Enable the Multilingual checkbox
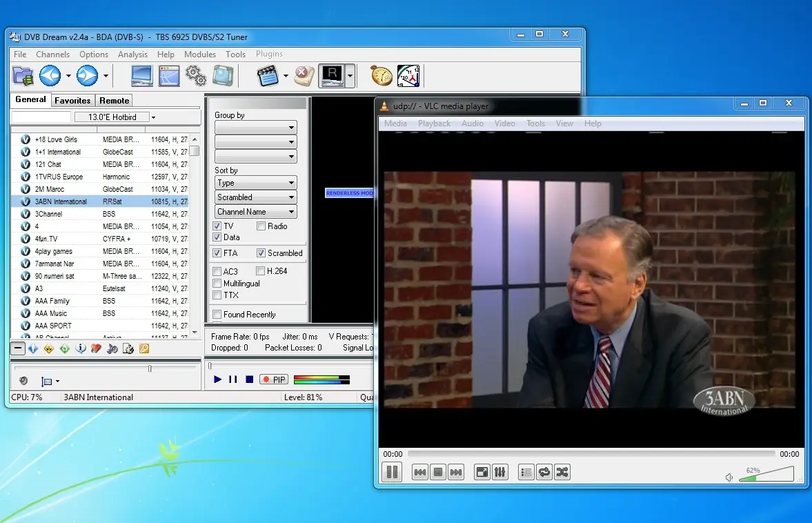812x523 pixels. 217,284
